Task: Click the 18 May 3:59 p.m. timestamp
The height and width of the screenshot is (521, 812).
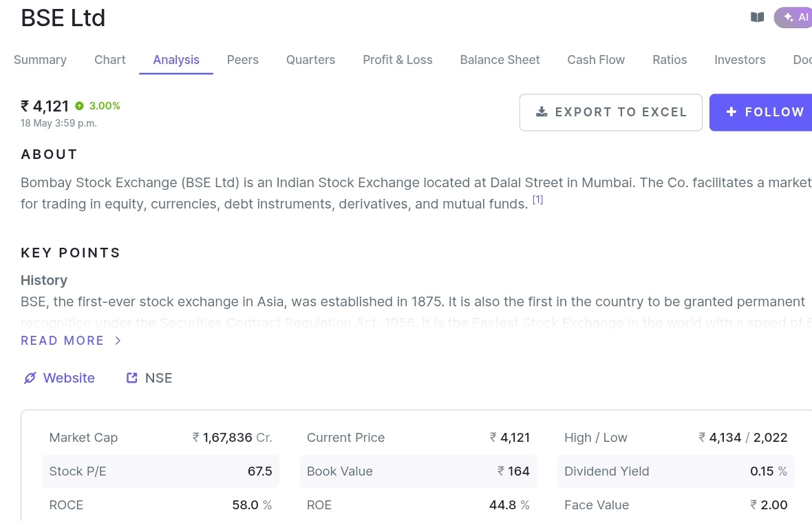Action: click(x=58, y=123)
